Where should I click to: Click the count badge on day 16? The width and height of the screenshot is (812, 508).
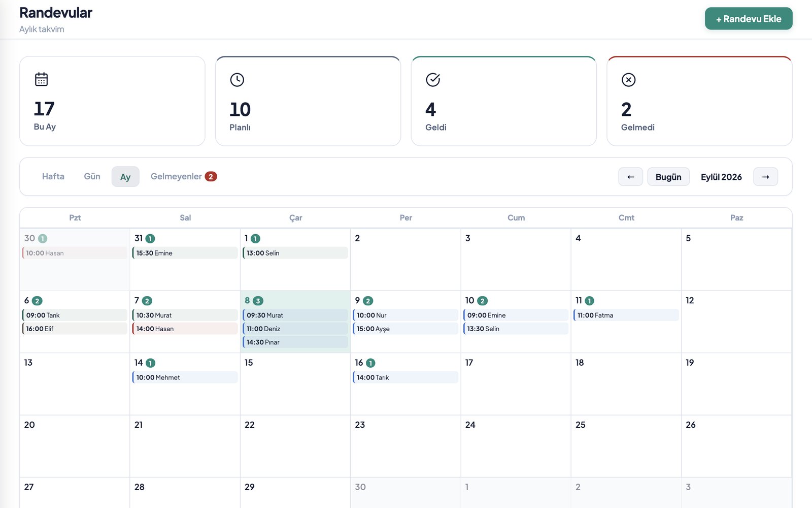point(370,363)
